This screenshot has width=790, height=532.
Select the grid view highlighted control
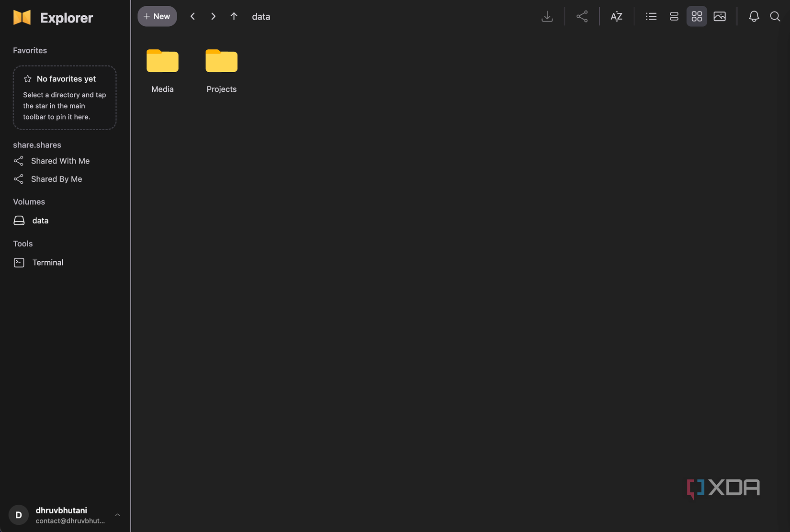coord(697,16)
